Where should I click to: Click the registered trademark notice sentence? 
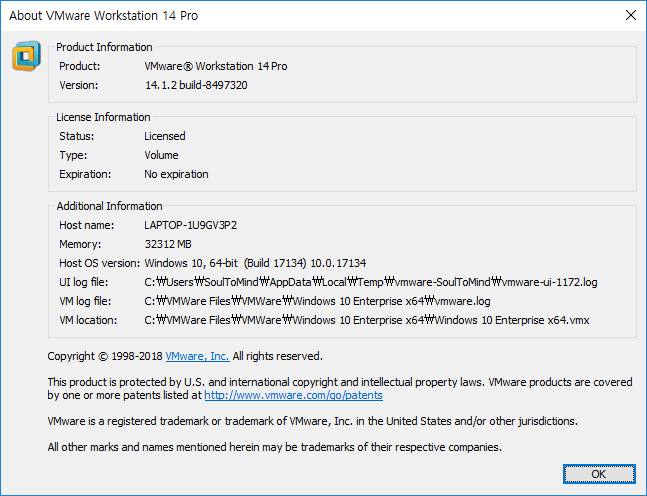click(x=312, y=421)
